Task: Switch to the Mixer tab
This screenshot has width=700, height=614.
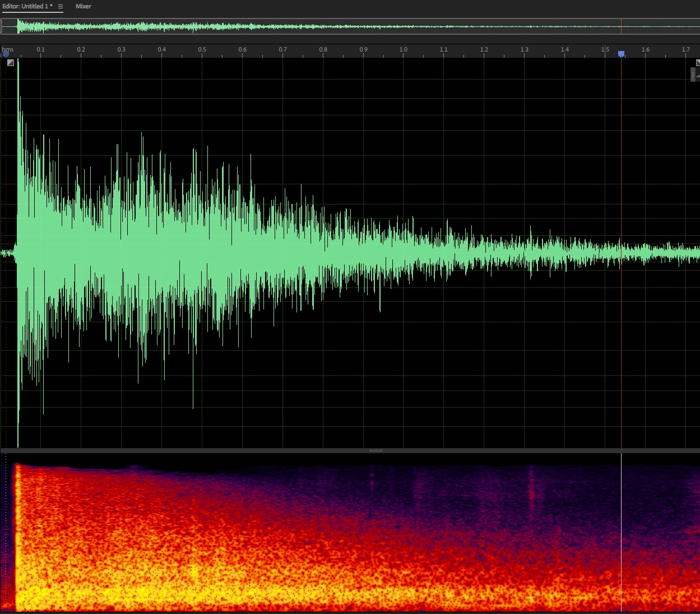Action: coord(84,7)
